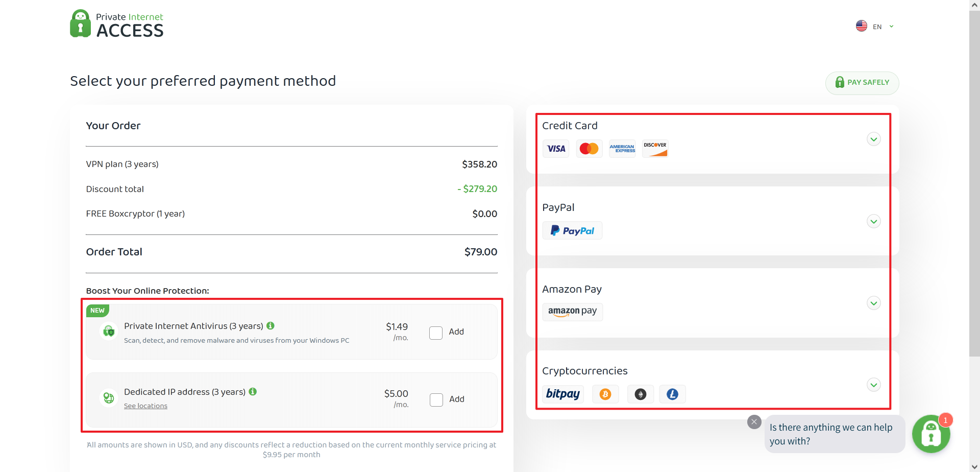Check Add for Private Internet Antivirus
The height and width of the screenshot is (472, 980).
click(436, 333)
